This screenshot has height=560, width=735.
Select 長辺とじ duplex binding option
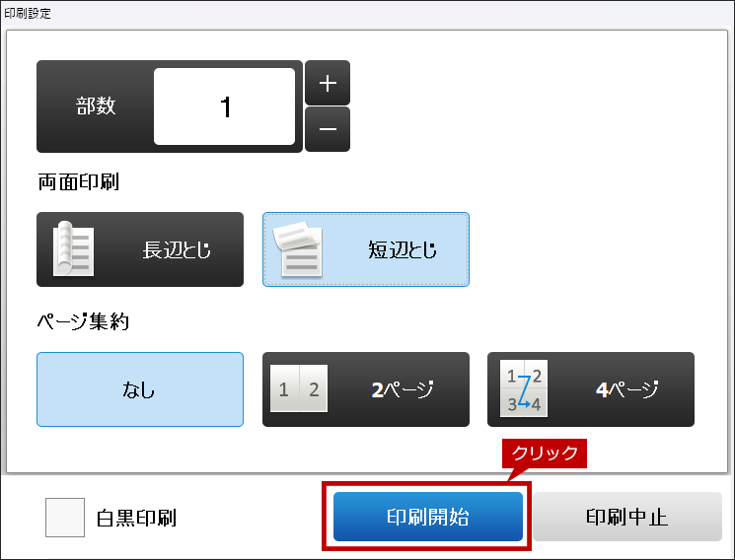click(x=140, y=249)
